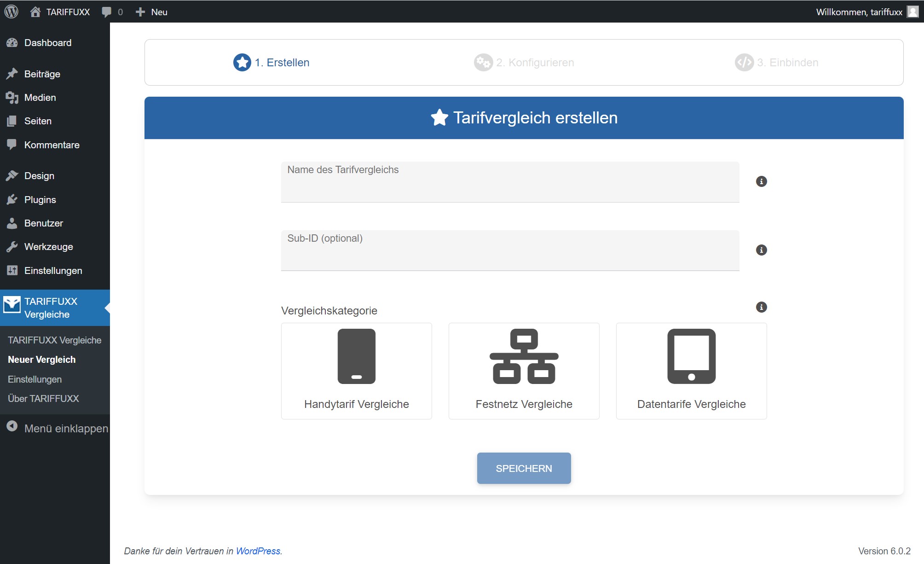The width and height of the screenshot is (924, 564).
Task: Click the TARIFFUXX site name in the admin bar
Action: tap(68, 12)
